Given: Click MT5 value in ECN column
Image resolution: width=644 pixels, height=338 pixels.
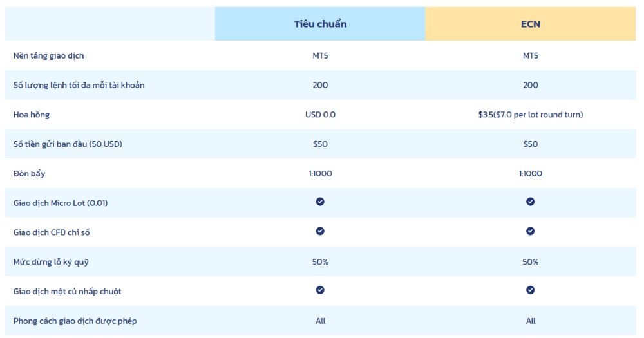Looking at the screenshot, I should point(530,55).
